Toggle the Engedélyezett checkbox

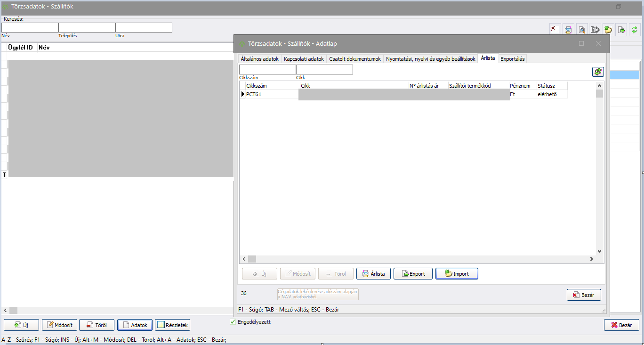[x=233, y=322]
